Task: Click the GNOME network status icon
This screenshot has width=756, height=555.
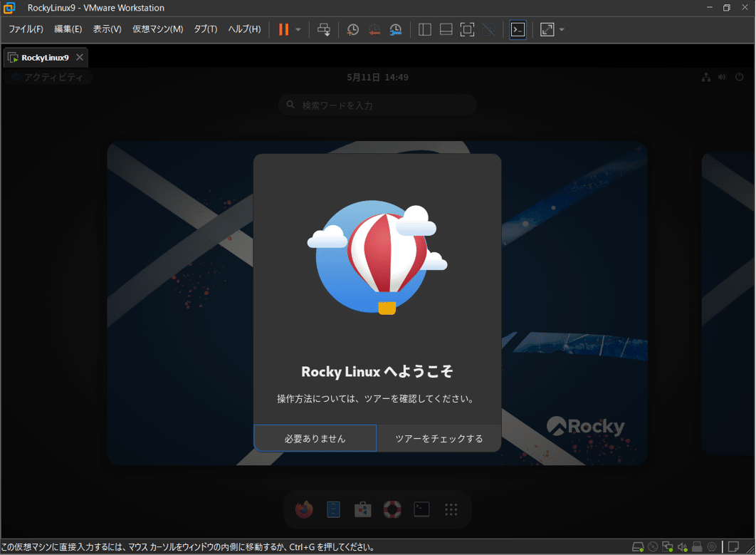Action: [x=706, y=77]
